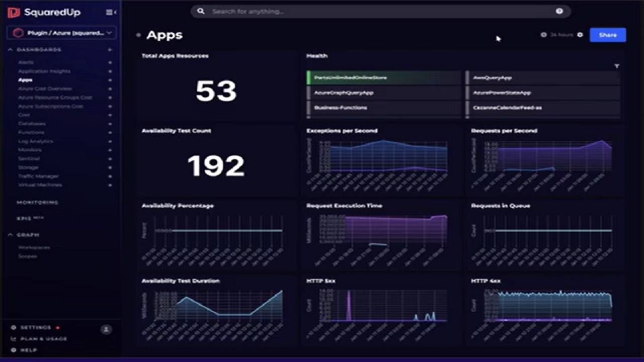Open the Sentinel dashboard
This screenshot has height=362, width=644.
pyautogui.click(x=29, y=158)
